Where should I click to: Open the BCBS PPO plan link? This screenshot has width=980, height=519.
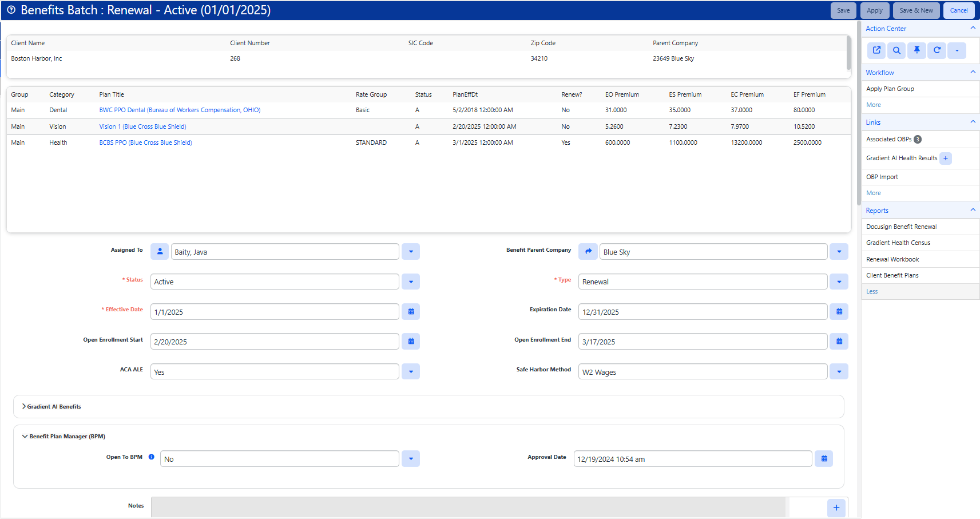tap(145, 142)
